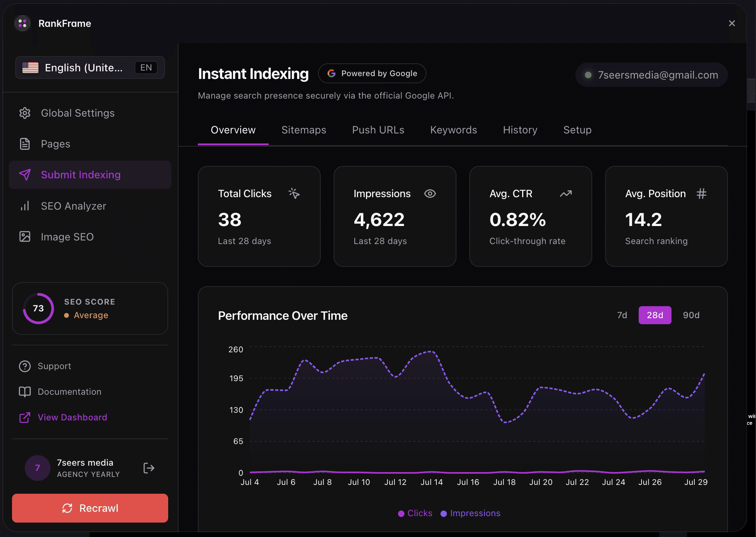Switch to the Setup tab
The height and width of the screenshot is (537, 756).
(x=577, y=130)
